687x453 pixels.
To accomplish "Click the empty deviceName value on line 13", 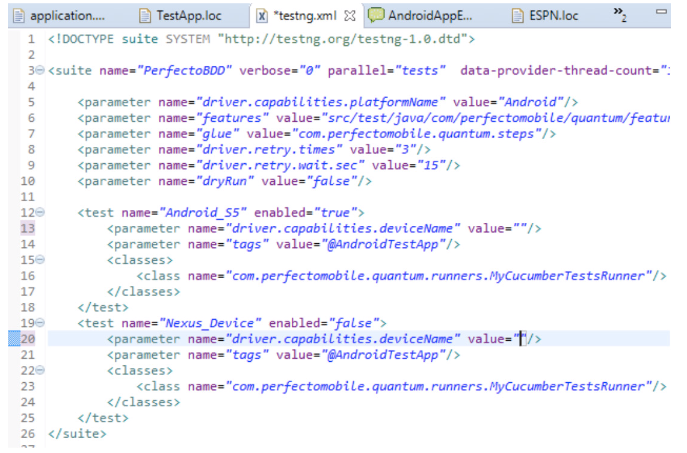I will coord(519,228).
